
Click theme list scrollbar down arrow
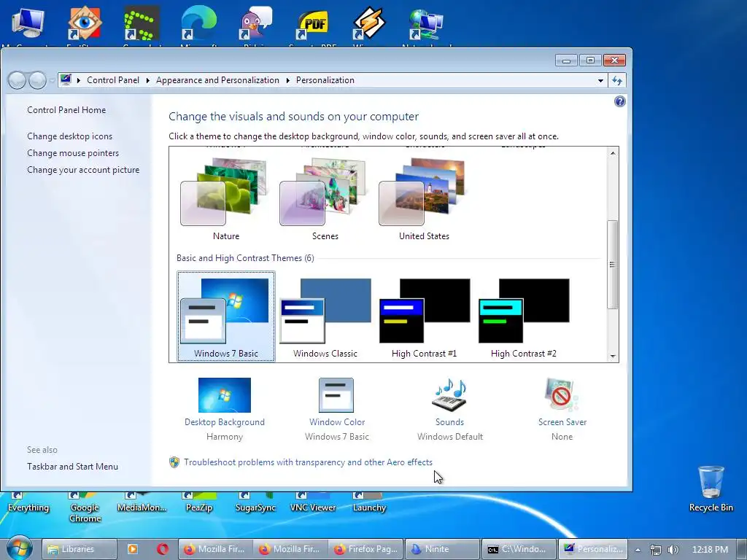pyautogui.click(x=613, y=356)
